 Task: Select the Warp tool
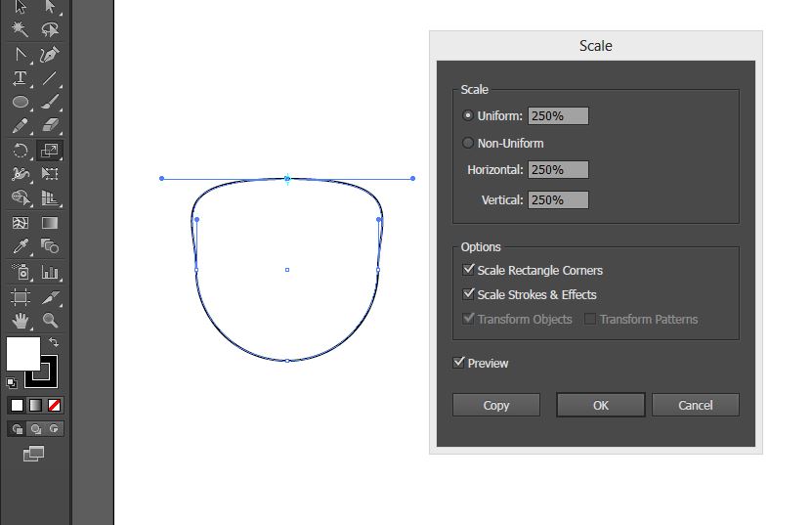pos(21,174)
